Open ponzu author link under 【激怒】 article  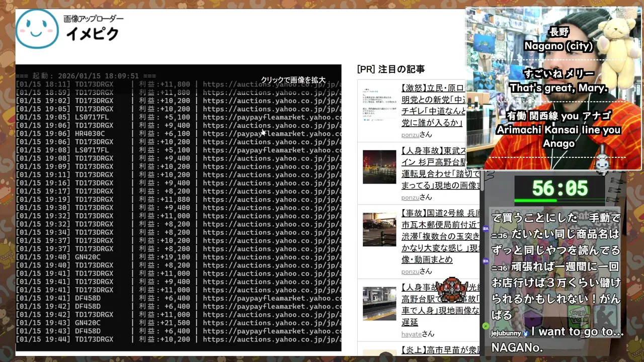click(411, 135)
